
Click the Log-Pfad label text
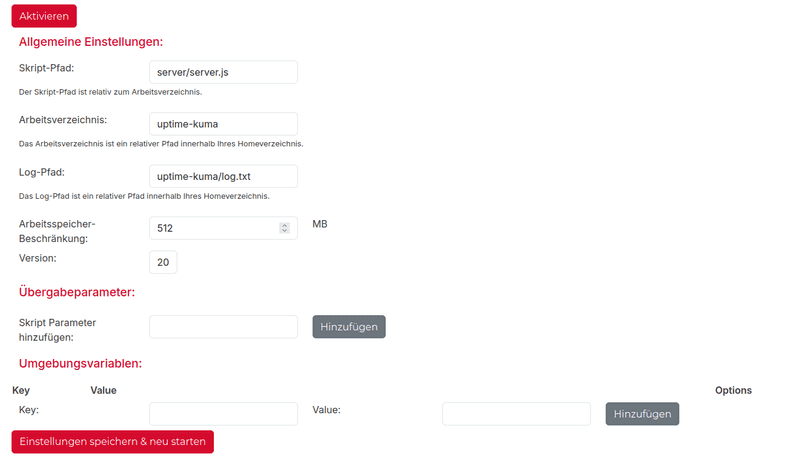click(x=42, y=172)
